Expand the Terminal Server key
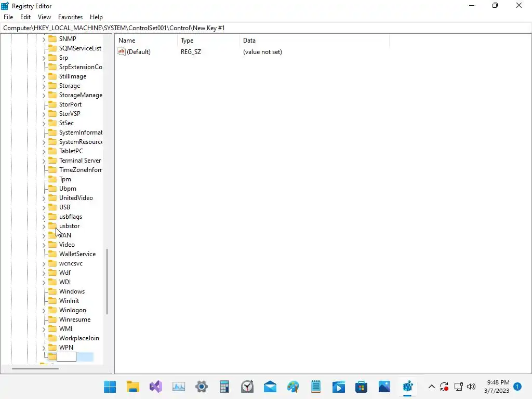This screenshot has width=532, height=399. [x=44, y=161]
